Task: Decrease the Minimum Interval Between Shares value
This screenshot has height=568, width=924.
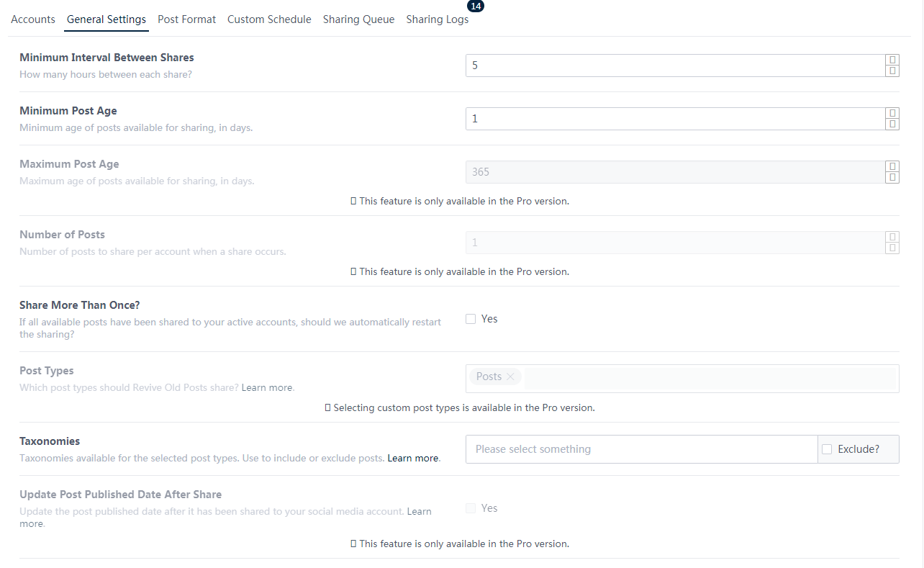Action: point(892,71)
